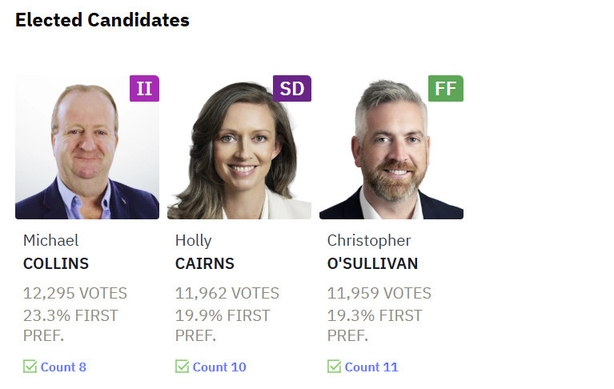Open the Count 8 link
Screen dimensions: 614x389
63,367
